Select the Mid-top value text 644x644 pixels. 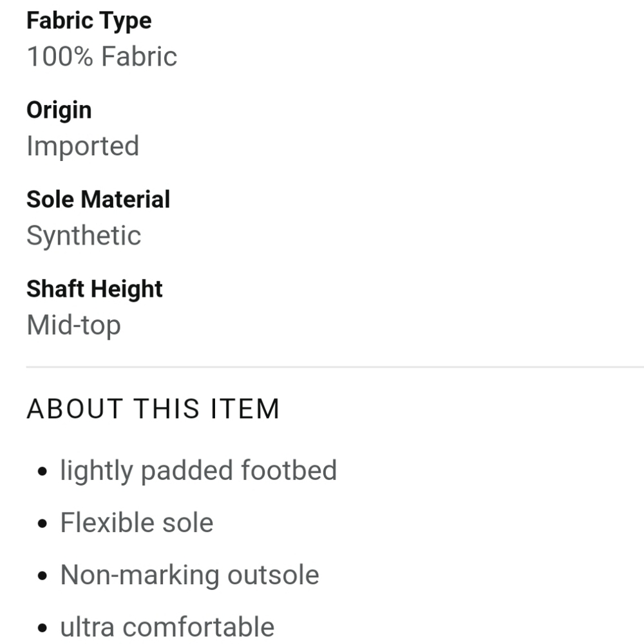[x=74, y=325]
